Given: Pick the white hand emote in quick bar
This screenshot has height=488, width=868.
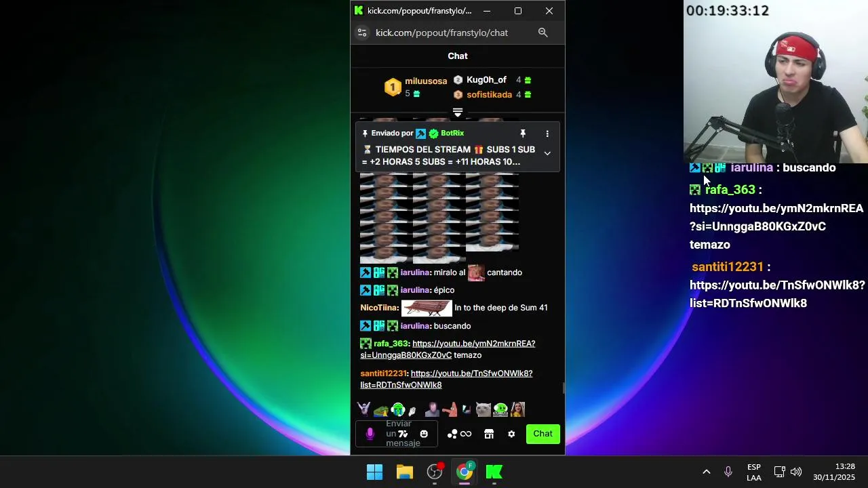Looking at the screenshot, I should [x=412, y=410].
